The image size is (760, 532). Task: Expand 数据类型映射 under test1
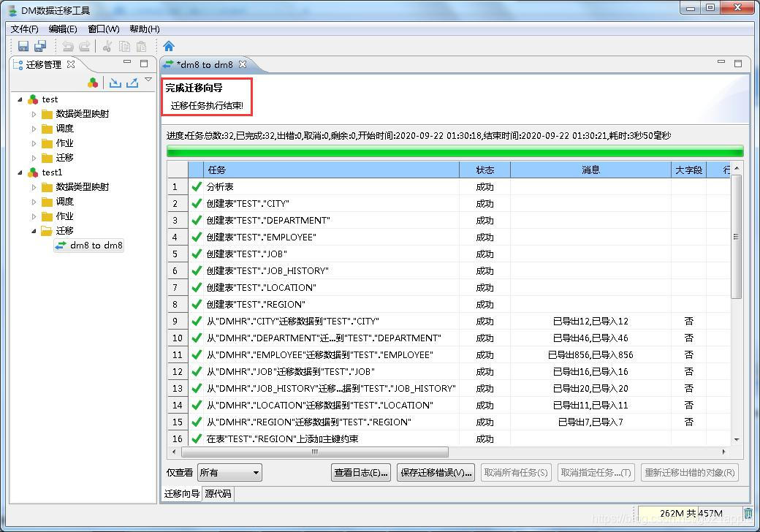tap(34, 187)
